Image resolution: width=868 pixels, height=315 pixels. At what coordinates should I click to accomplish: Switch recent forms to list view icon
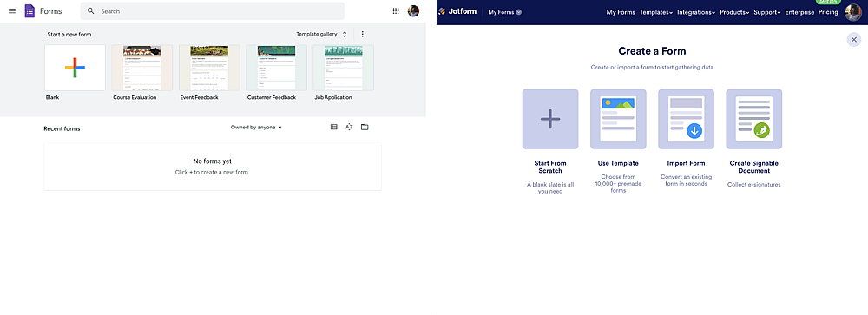(334, 127)
